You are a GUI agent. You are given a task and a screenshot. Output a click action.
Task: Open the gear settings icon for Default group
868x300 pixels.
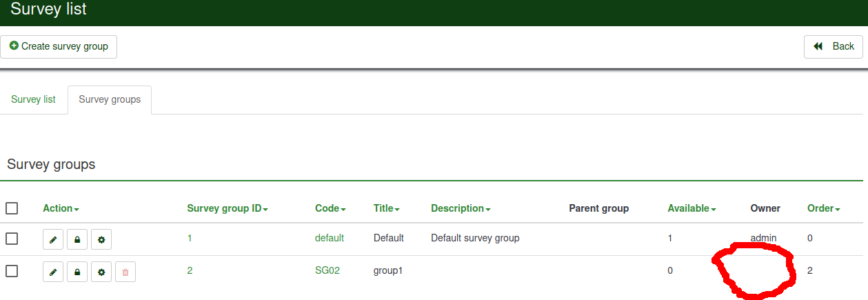coord(101,239)
